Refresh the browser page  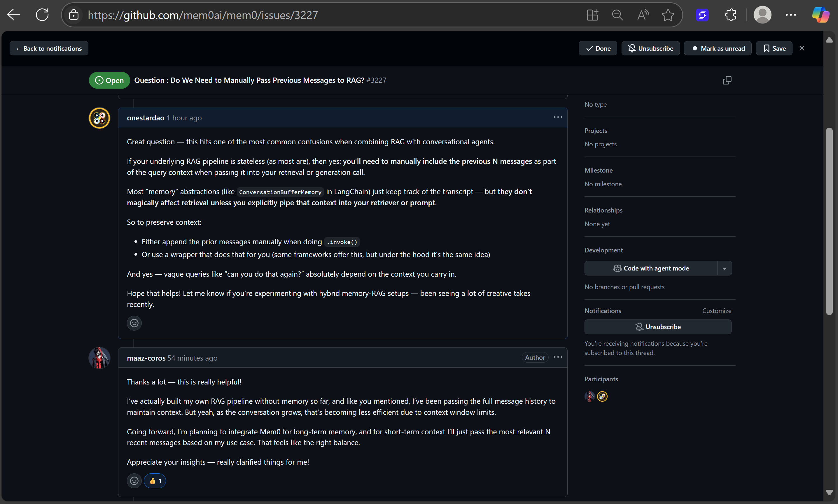42,15
